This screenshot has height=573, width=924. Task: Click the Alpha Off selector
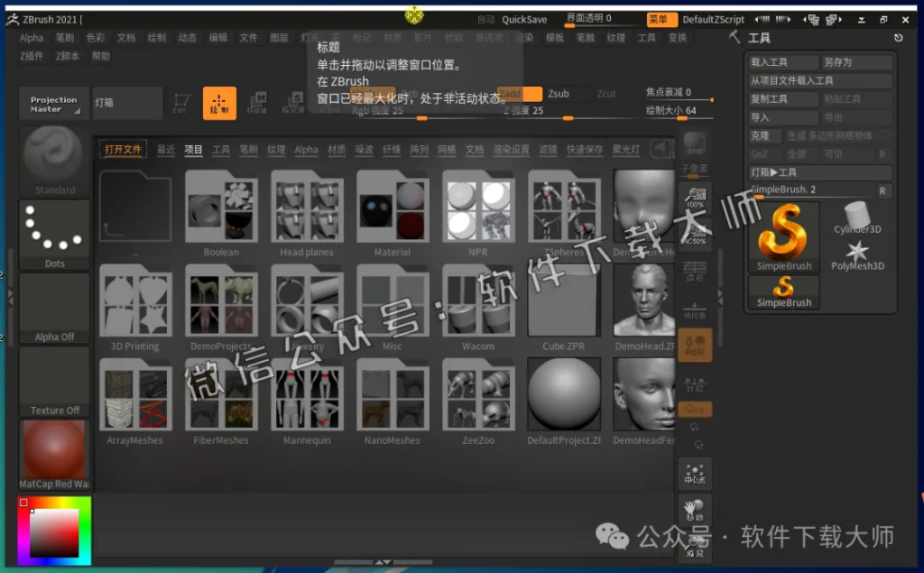pyautogui.click(x=53, y=305)
